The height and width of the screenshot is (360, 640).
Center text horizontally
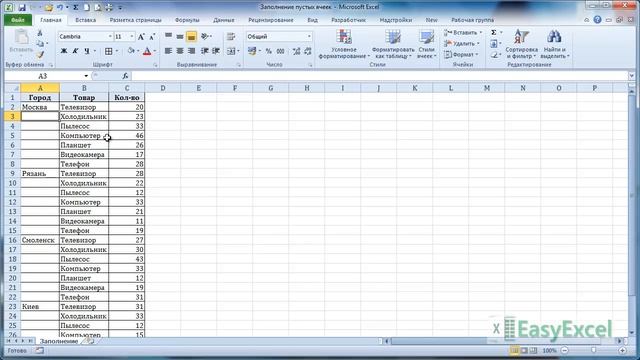click(180, 51)
